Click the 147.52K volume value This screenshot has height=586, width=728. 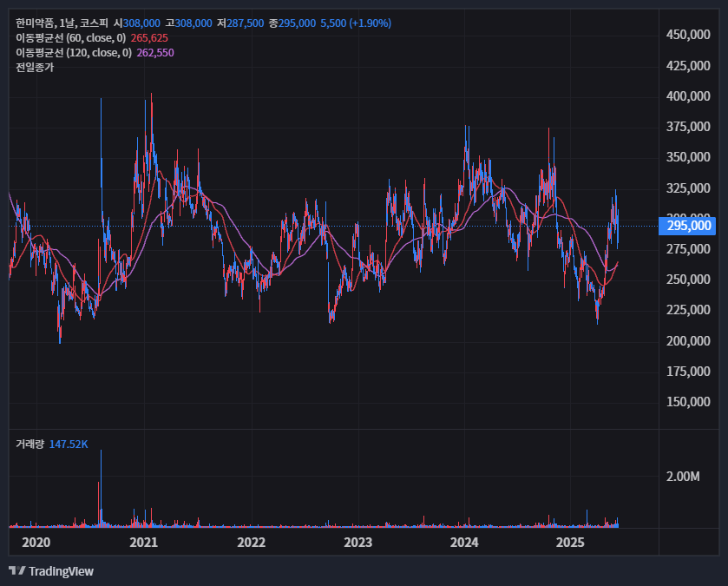pyautogui.click(x=69, y=444)
